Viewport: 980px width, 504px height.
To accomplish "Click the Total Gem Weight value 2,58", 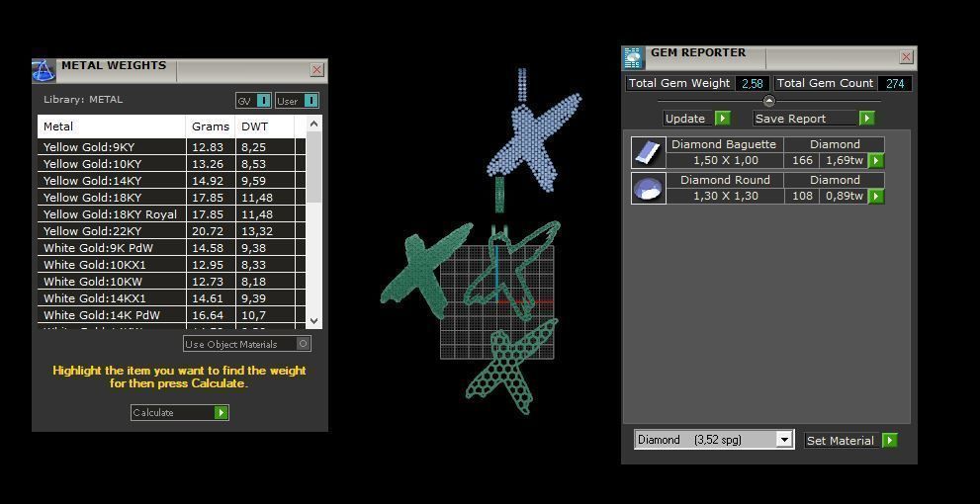I will (753, 83).
